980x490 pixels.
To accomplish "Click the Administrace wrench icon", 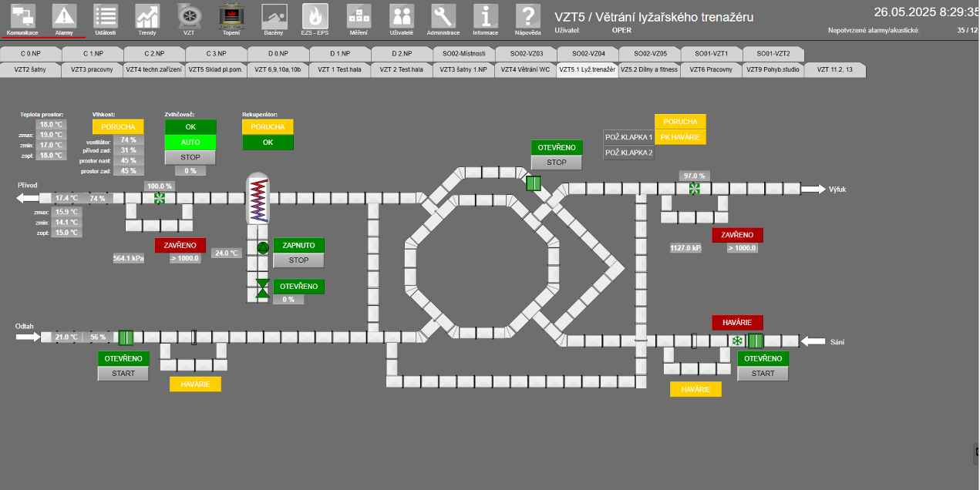I will click(x=443, y=16).
